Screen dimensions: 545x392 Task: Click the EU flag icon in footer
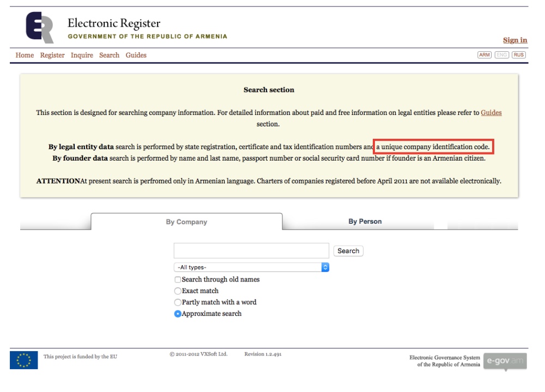click(23, 360)
